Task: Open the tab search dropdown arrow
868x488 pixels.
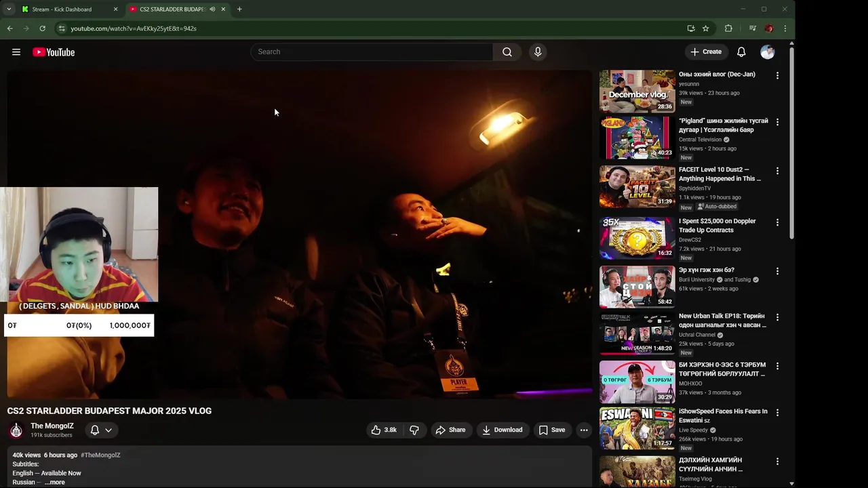Action: (x=9, y=9)
